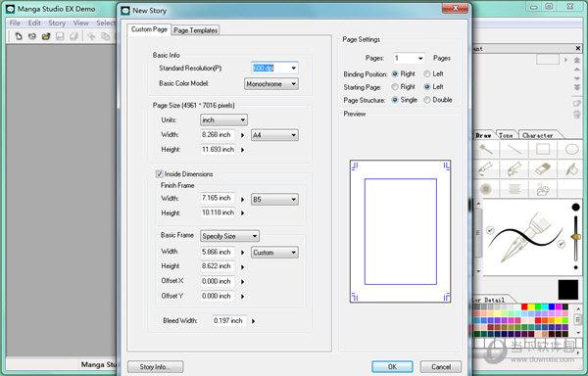
Task: Select the rectangle shape tool
Action: (x=543, y=150)
